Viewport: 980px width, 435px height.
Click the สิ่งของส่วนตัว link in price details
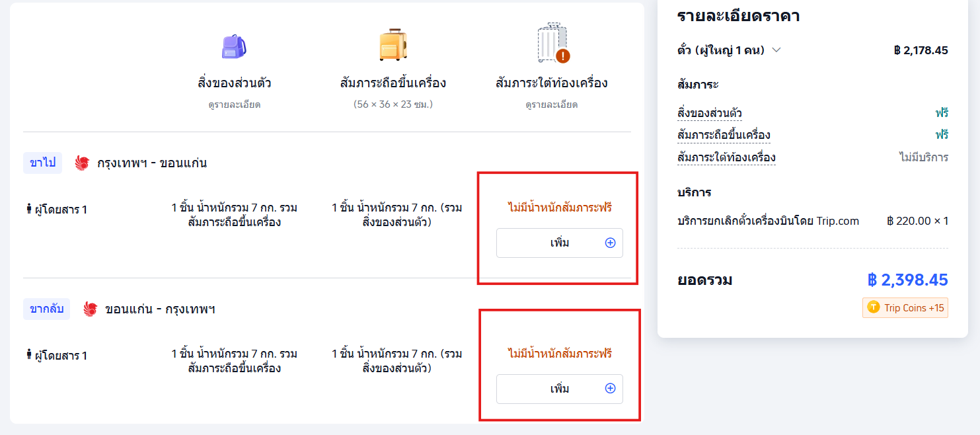tap(709, 113)
